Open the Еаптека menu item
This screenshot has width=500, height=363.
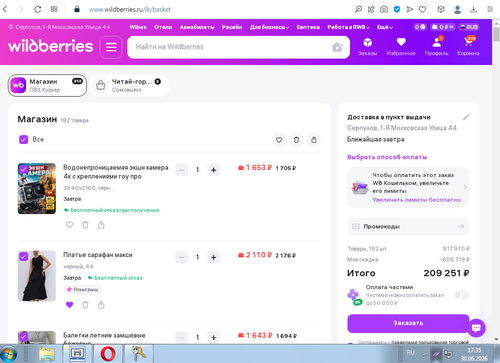pos(308,27)
